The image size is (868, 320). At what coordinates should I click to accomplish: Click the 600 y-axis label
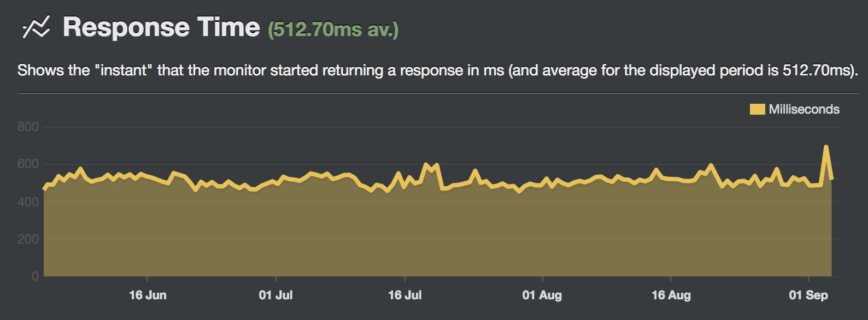tap(28, 164)
